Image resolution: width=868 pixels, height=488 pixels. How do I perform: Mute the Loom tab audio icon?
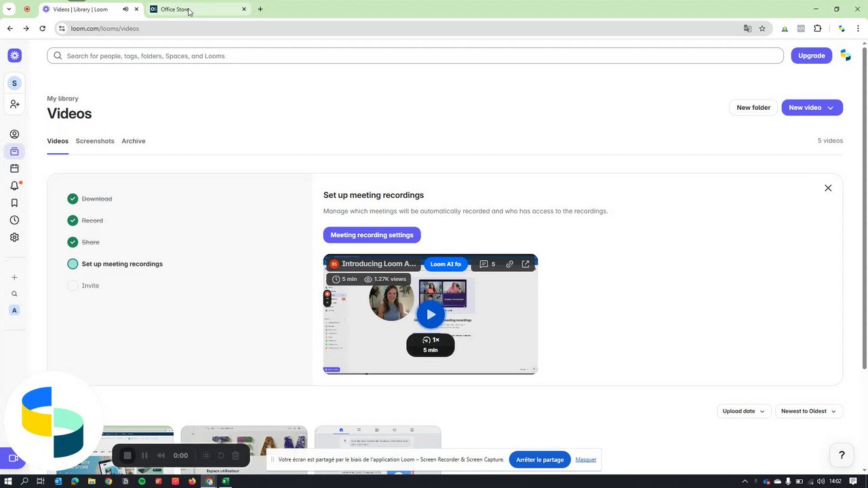pos(125,9)
